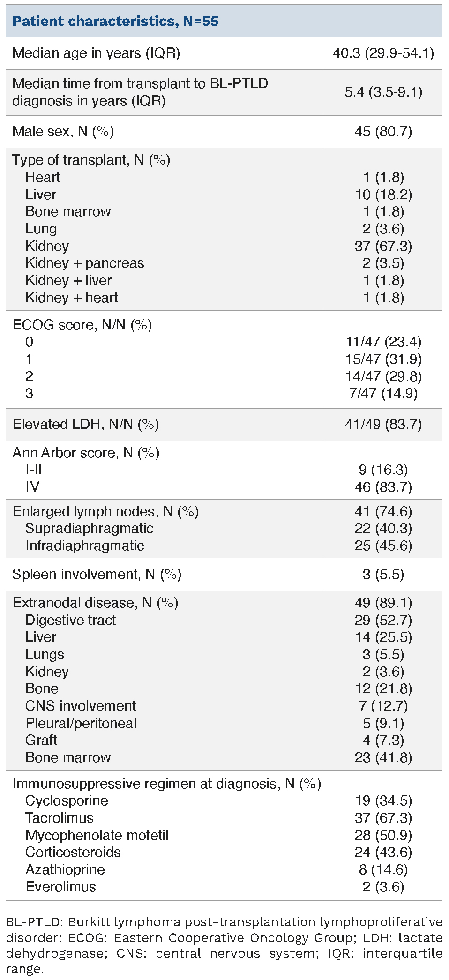Click the "Spleen involvement, N (%)" row label
Image resolution: width=449 pixels, height=980 pixels.
[97, 574]
